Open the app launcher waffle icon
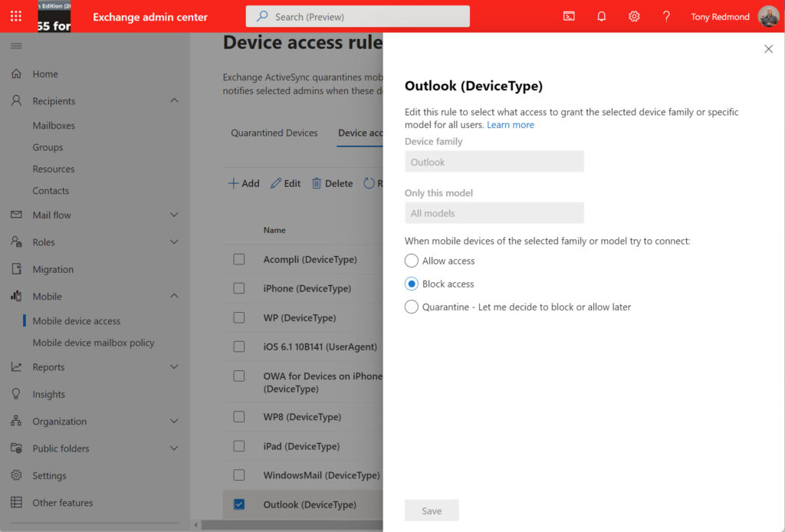 click(16, 16)
